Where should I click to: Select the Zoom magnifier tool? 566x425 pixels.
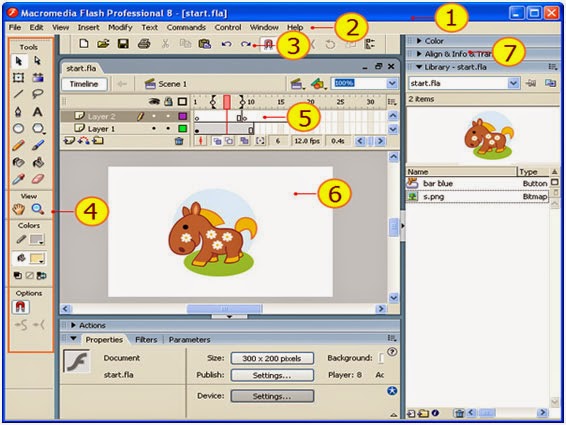[38, 209]
